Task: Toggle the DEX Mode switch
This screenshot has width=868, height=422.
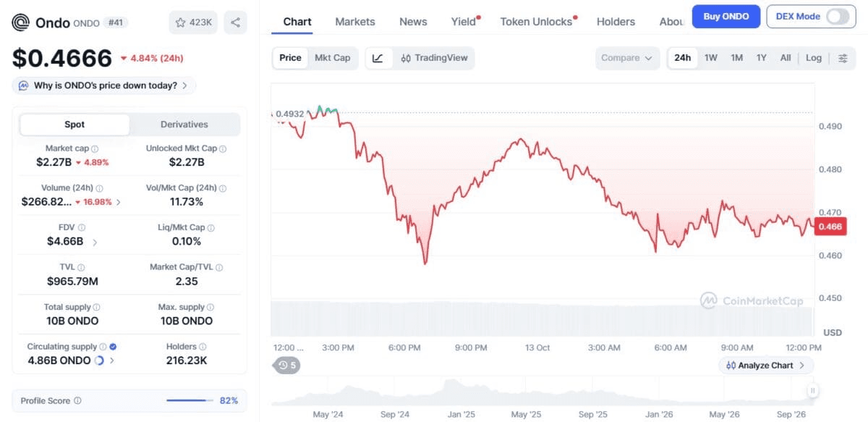Action: pyautogui.click(x=838, y=16)
